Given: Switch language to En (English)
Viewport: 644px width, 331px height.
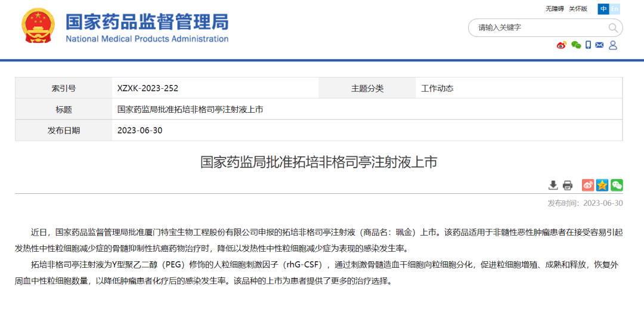Looking at the screenshot, I should coord(614,9).
